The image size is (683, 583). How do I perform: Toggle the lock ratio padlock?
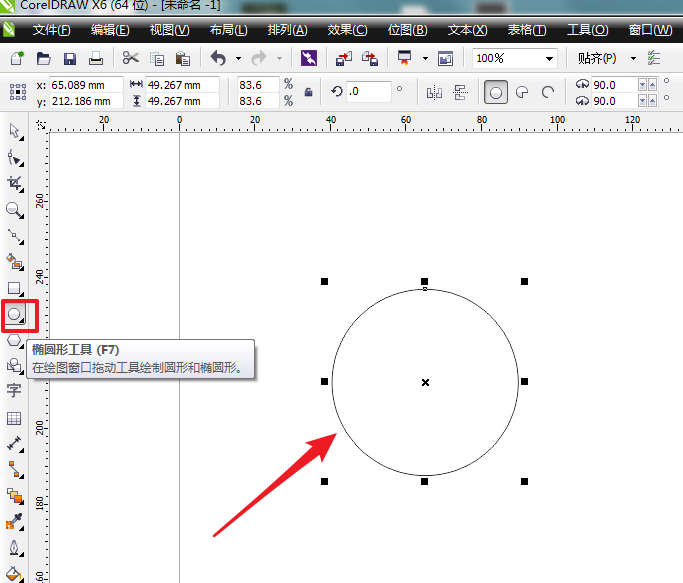click(308, 92)
